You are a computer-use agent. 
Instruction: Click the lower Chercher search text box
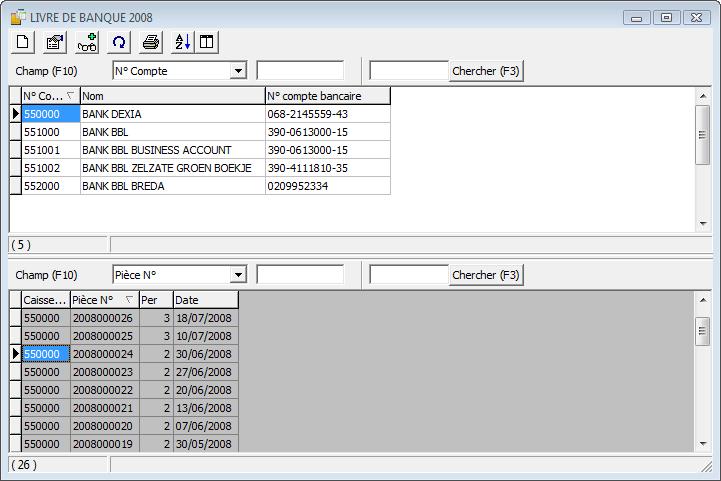point(409,275)
